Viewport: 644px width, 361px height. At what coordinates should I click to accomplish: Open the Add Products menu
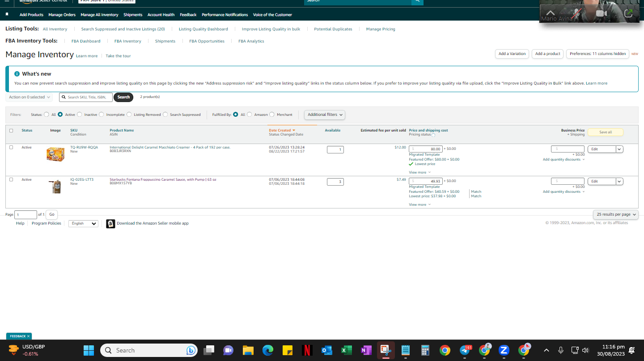pyautogui.click(x=31, y=15)
